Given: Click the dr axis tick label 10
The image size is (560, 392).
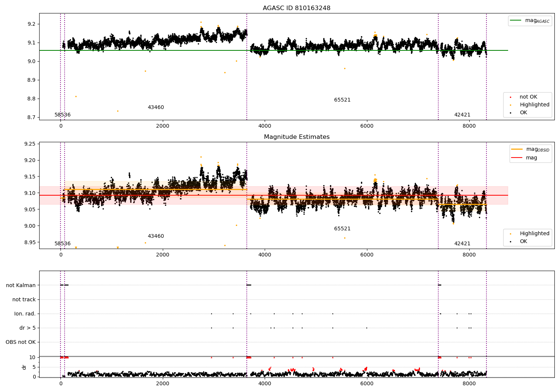Looking at the screenshot, I should pyautogui.click(x=32, y=358).
